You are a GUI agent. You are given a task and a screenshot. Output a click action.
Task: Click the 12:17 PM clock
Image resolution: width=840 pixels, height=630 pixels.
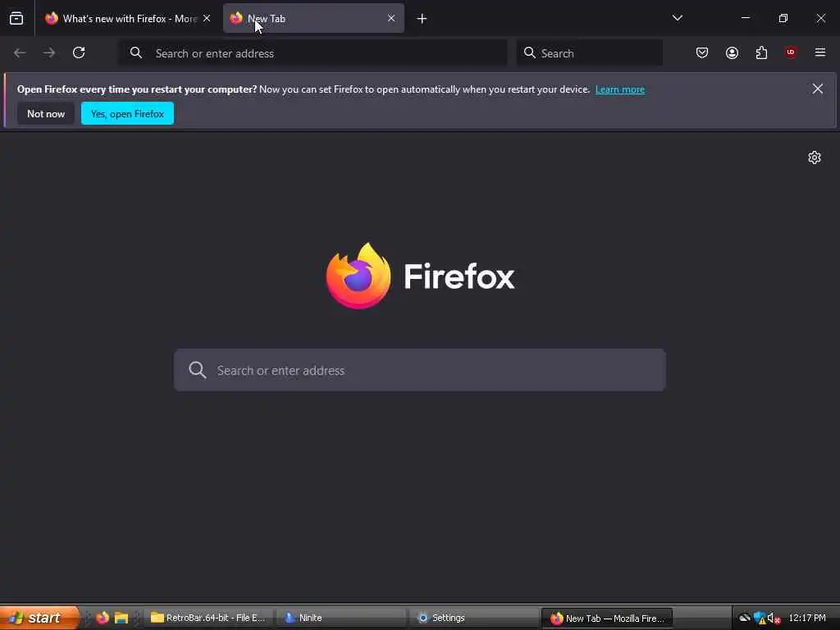click(x=807, y=618)
